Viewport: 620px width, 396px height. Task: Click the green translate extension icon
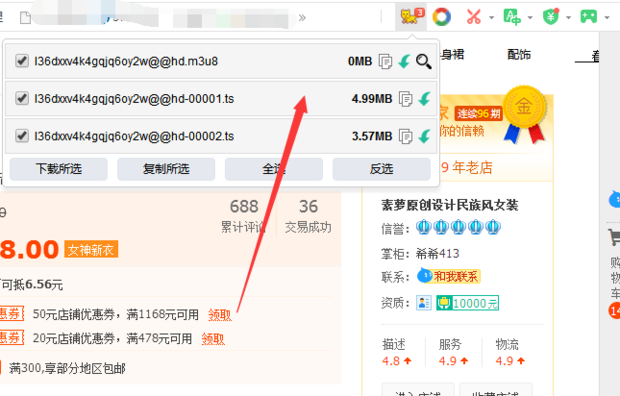click(512, 17)
